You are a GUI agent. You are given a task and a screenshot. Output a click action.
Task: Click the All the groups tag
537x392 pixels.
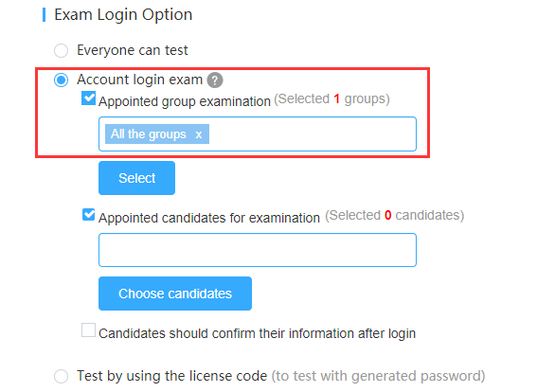(x=149, y=134)
